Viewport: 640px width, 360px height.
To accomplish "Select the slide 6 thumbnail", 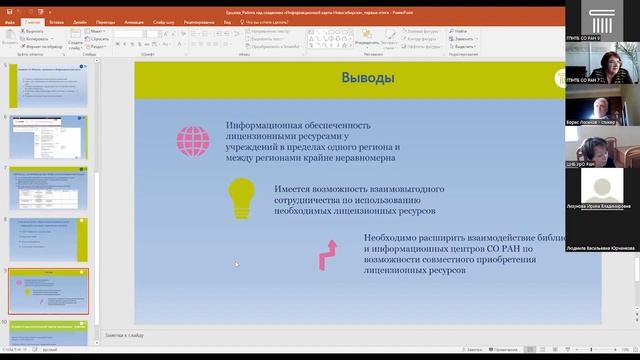I will click(48, 137).
